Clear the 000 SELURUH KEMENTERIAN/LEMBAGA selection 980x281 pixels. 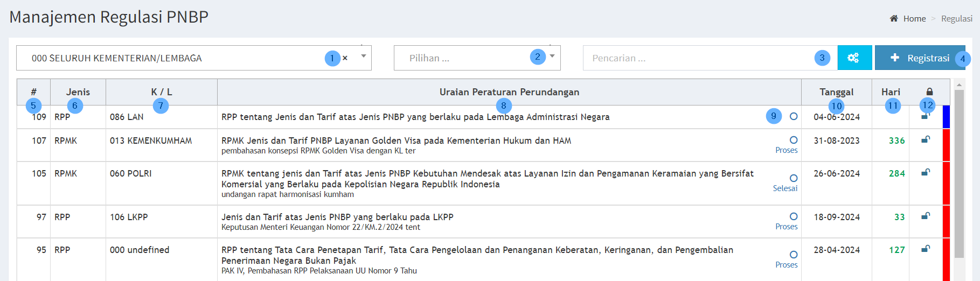click(345, 58)
